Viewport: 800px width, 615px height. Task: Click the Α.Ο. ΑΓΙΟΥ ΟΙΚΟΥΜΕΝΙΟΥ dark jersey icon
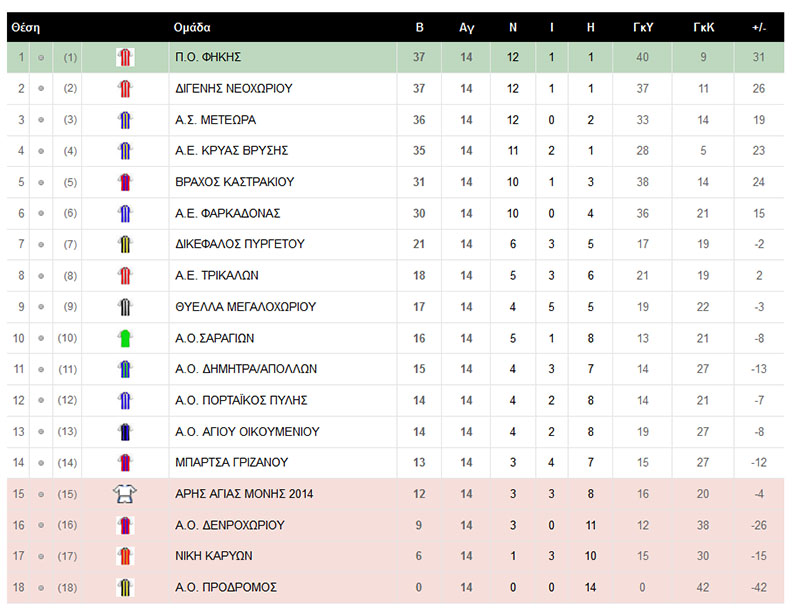coord(125,432)
